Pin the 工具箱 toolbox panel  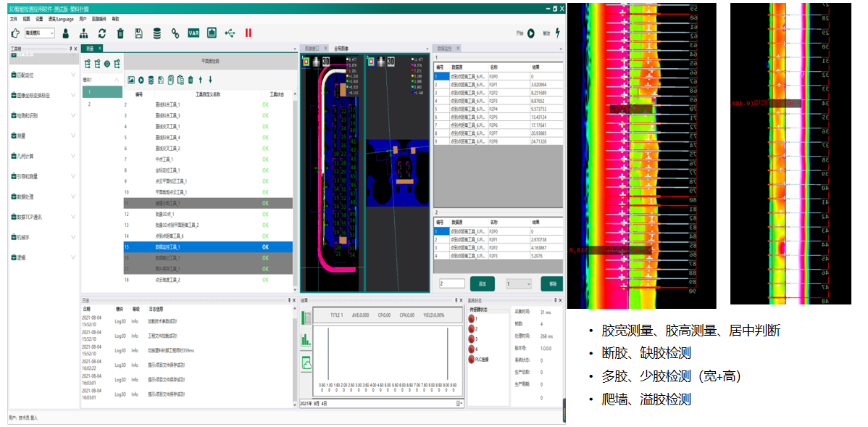[x=70, y=49]
